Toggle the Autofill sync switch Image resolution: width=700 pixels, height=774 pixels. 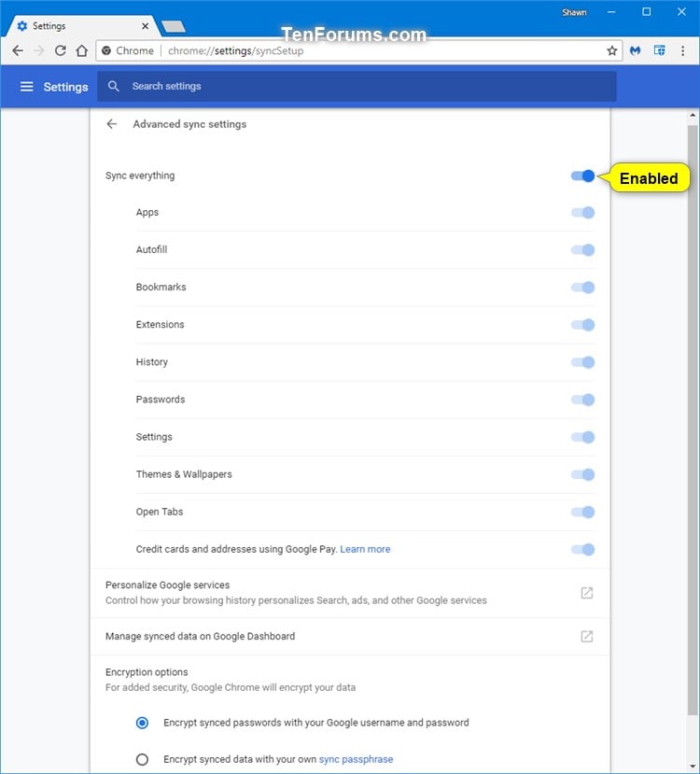pyautogui.click(x=582, y=250)
